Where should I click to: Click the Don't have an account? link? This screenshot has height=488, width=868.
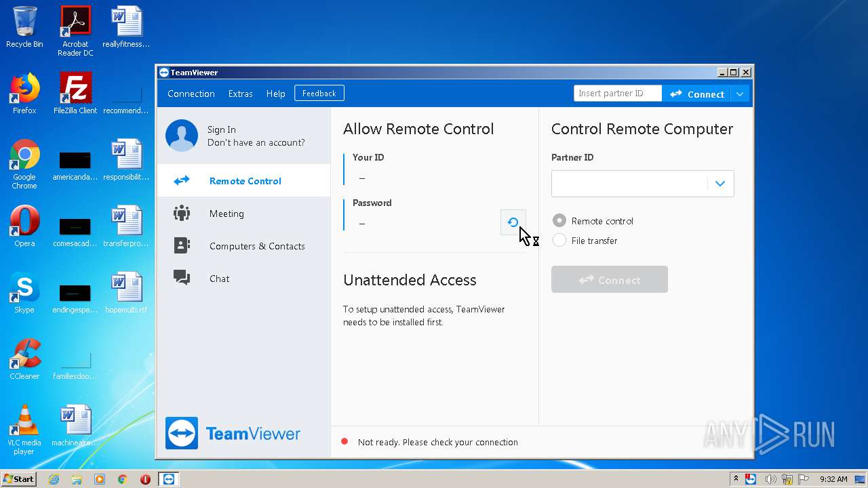tap(256, 142)
